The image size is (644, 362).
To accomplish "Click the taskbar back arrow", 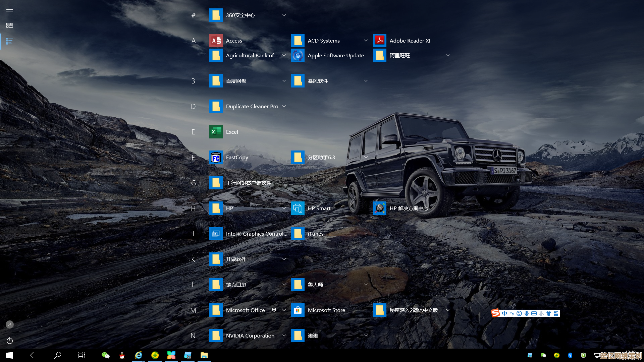I will [x=34, y=355].
